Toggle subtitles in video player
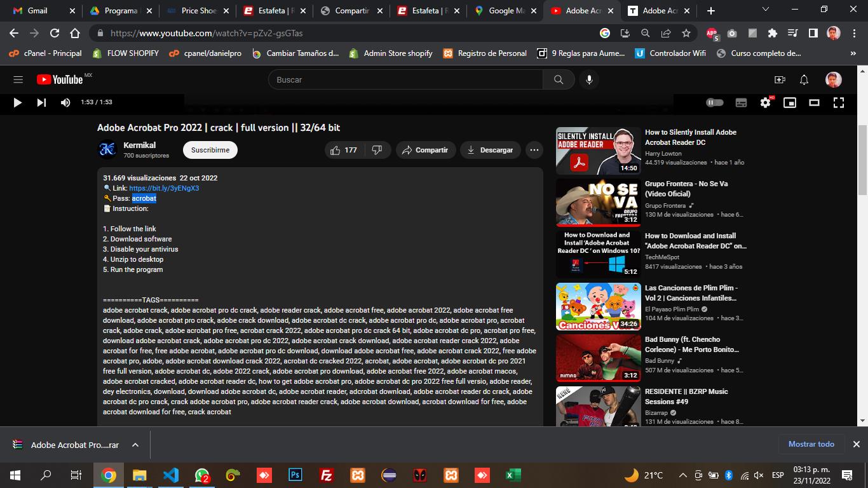This screenshot has height=488, width=868. click(x=741, y=102)
